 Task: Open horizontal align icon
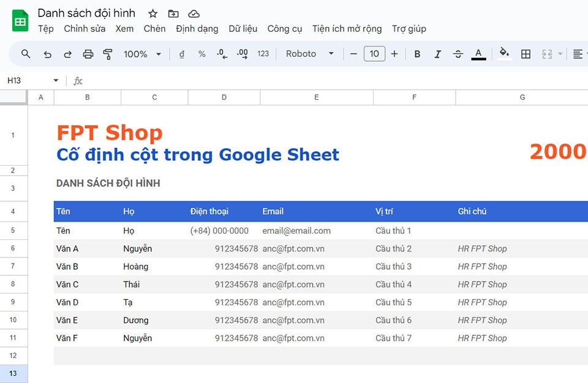[x=578, y=54]
